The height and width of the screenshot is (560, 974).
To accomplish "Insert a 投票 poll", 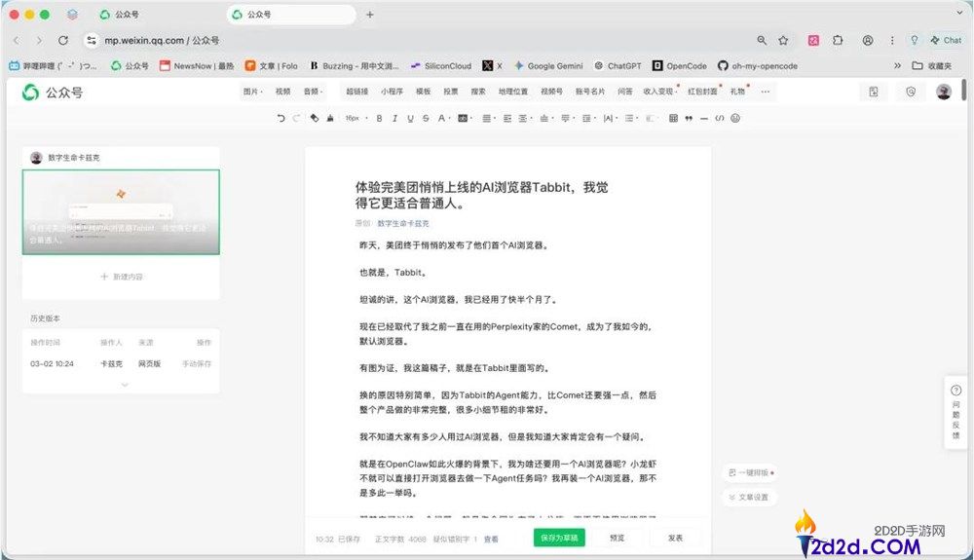I will [450, 92].
